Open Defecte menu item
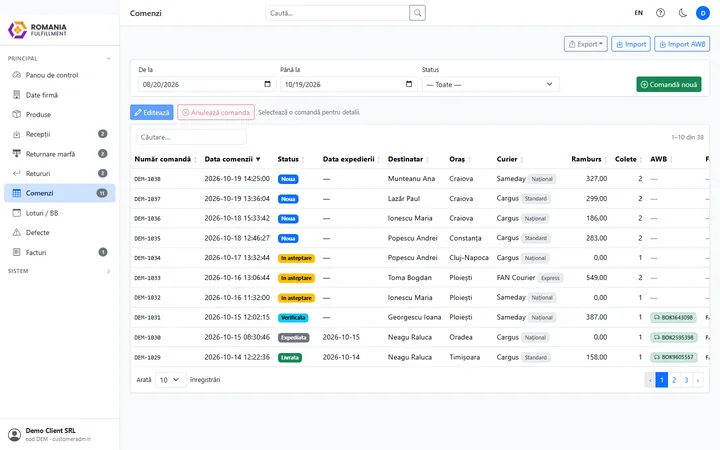This screenshot has height=450, width=720. point(60,232)
